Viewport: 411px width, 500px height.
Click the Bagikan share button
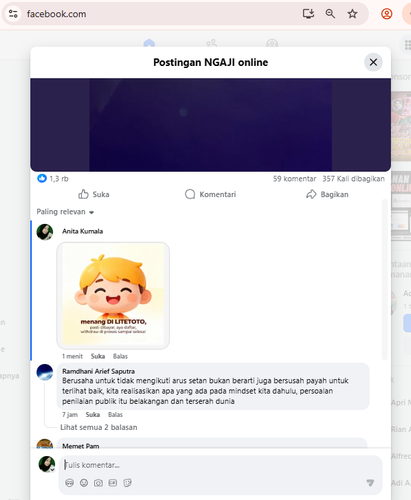pyautogui.click(x=327, y=194)
